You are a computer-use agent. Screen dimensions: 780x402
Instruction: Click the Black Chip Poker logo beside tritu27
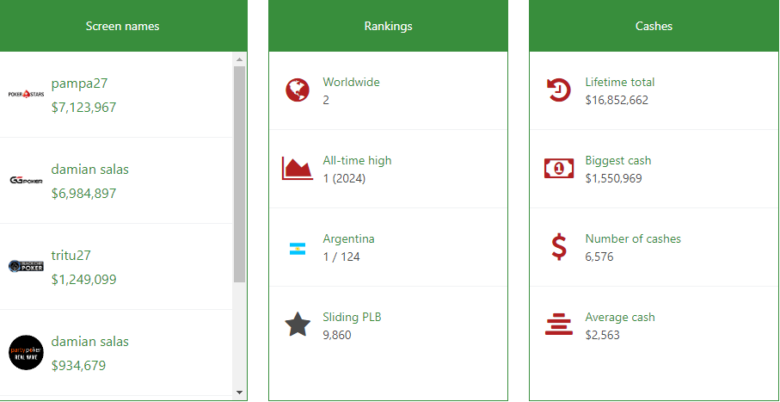coord(26,266)
